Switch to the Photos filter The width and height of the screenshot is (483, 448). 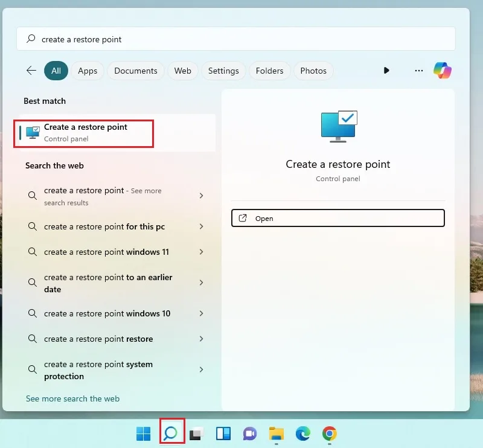click(x=313, y=71)
